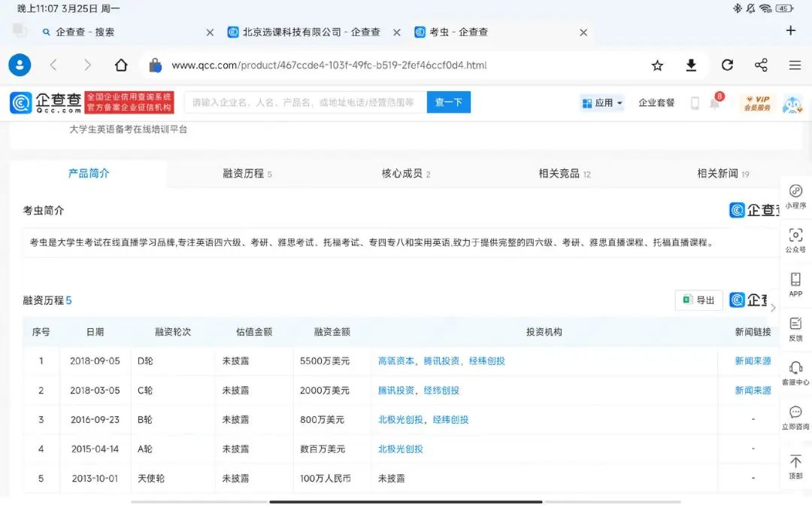Open user avatar in site header
Screen dimensions: 812x508
(x=792, y=104)
